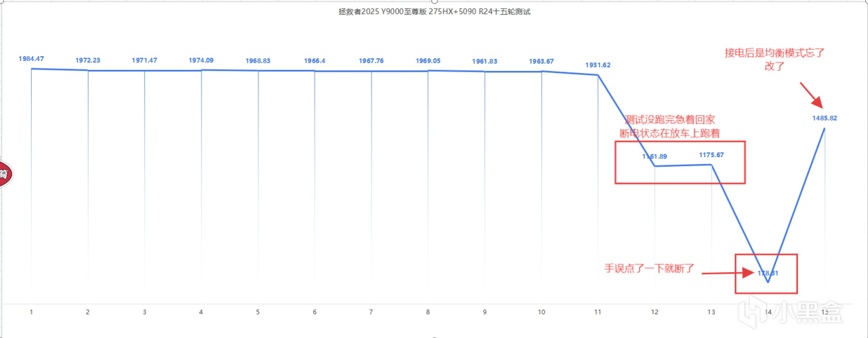Select x-axis label 6
The height and width of the screenshot is (338, 868).
pos(315,312)
